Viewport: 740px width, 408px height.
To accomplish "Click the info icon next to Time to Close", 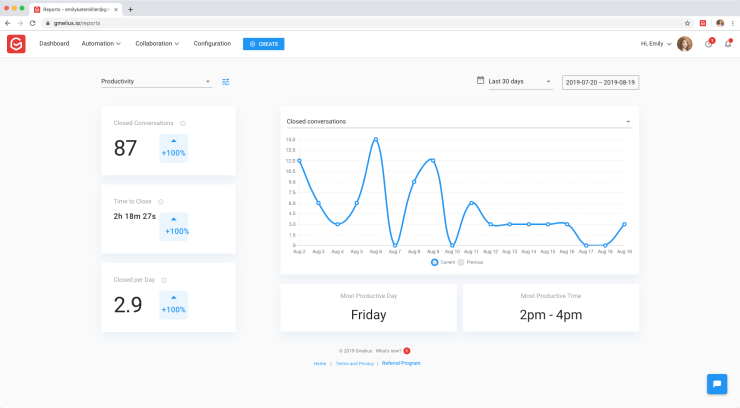I will pos(161,201).
